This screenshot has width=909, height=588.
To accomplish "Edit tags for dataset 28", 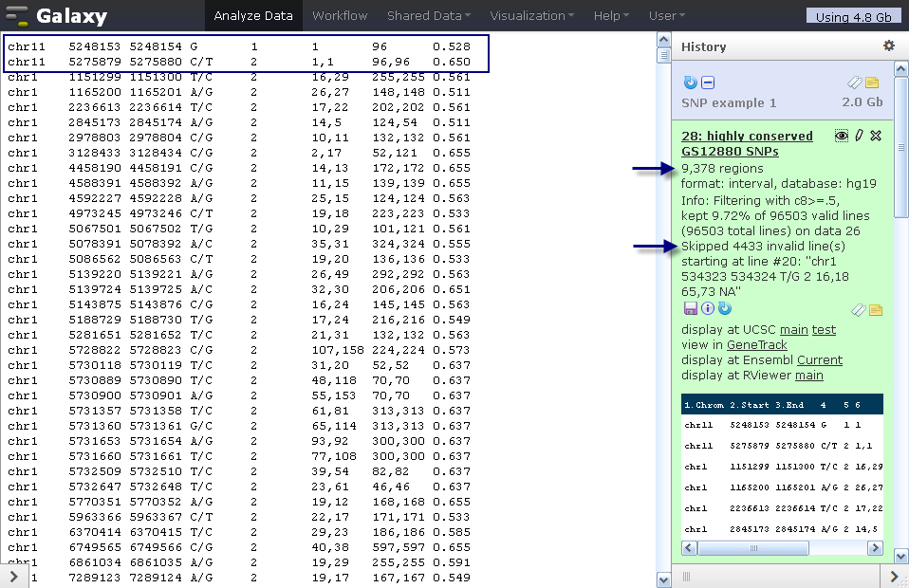I will (x=859, y=310).
